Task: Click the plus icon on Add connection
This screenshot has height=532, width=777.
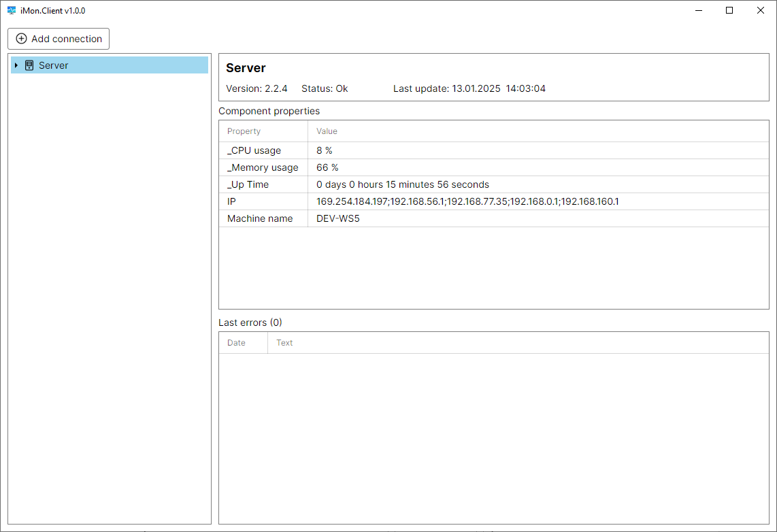Action: tap(21, 39)
